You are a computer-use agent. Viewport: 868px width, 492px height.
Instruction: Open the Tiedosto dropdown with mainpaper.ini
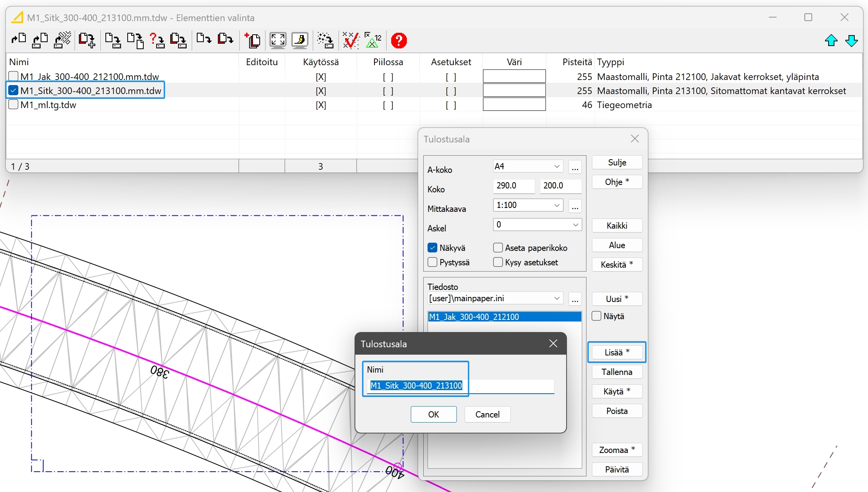click(495, 298)
